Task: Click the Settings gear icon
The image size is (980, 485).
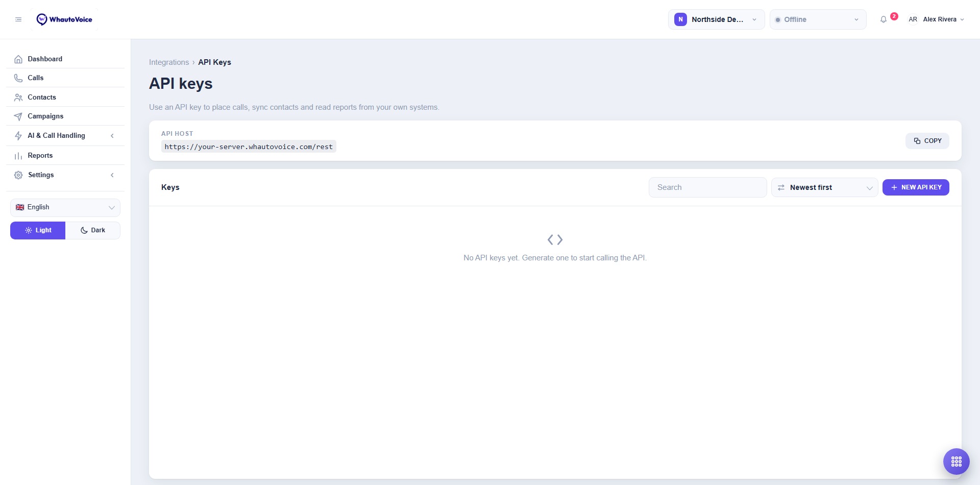Action: 18,175
